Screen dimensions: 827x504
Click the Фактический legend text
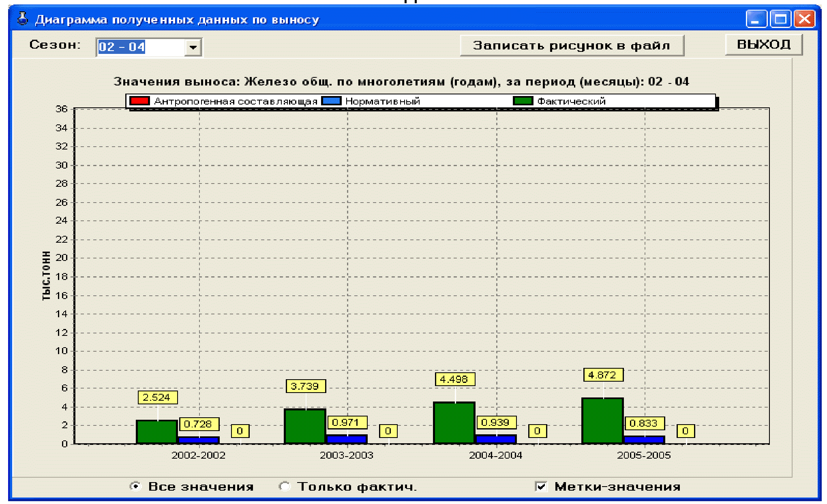(x=572, y=101)
